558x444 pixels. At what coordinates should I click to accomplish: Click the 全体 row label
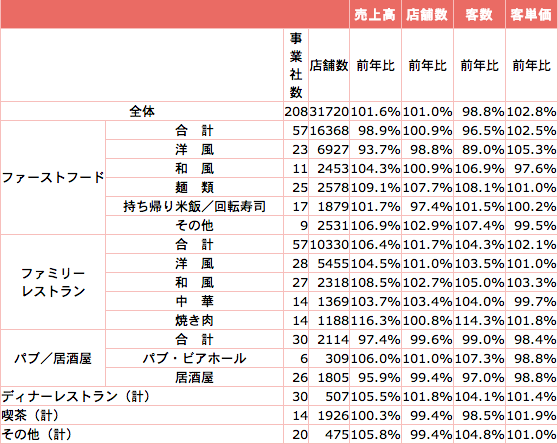tap(142, 111)
